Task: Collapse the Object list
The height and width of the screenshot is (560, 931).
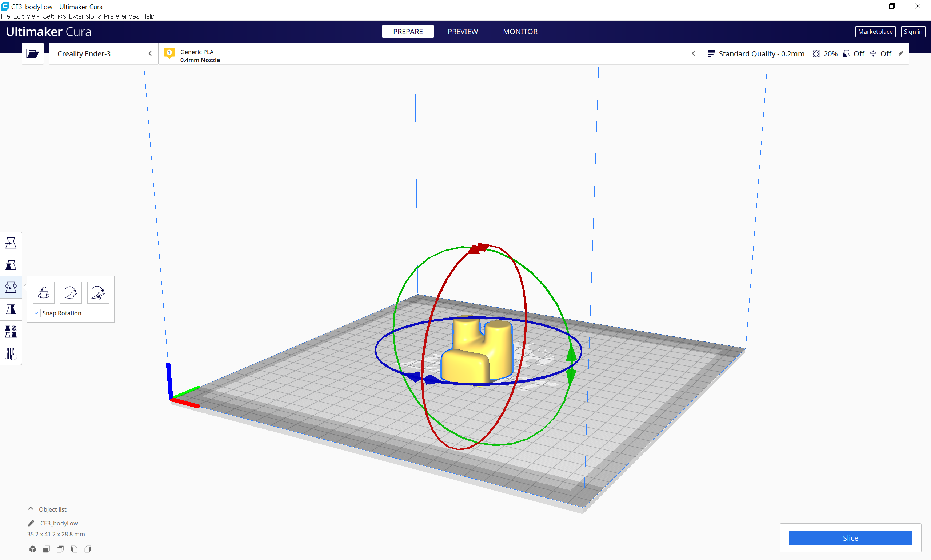Action: click(31, 509)
